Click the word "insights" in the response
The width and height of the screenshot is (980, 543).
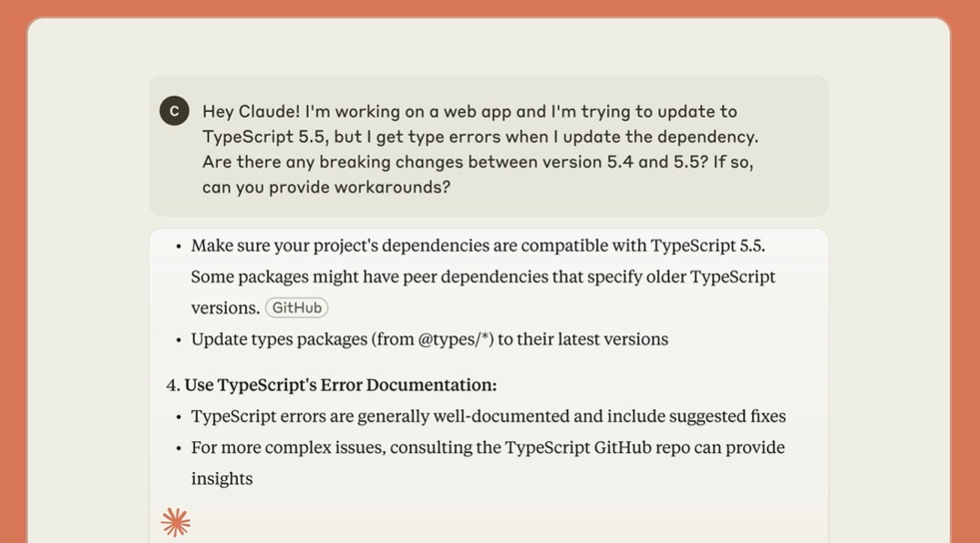coord(222,478)
